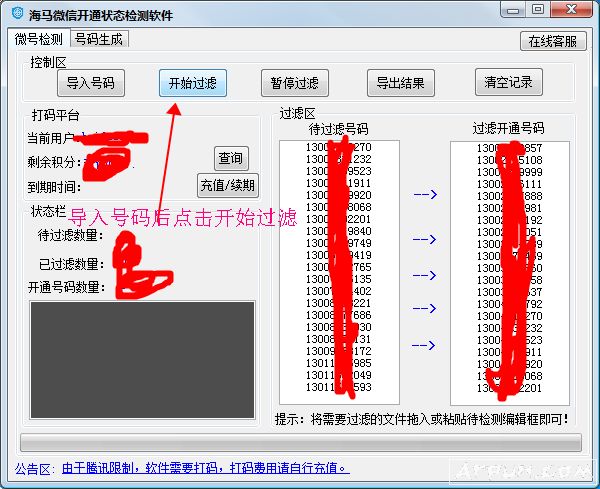Click the 剩余积分 label

(x=54, y=162)
